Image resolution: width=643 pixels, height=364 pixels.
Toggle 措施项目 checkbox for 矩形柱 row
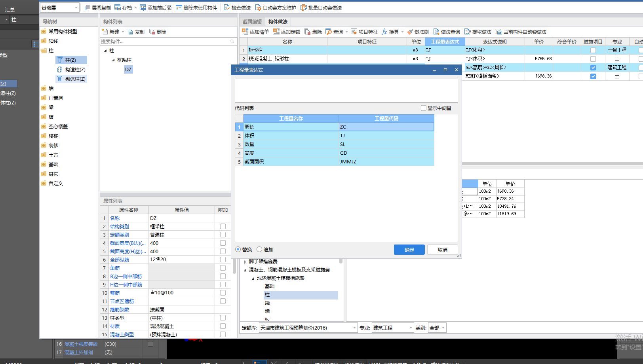(x=593, y=50)
